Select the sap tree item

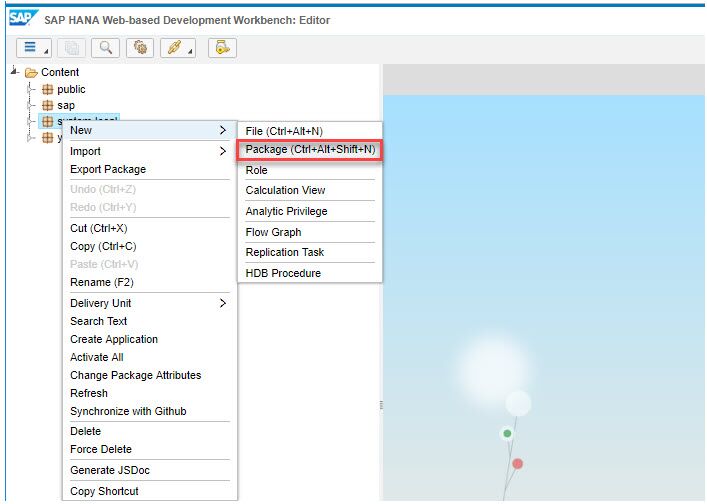click(x=66, y=105)
